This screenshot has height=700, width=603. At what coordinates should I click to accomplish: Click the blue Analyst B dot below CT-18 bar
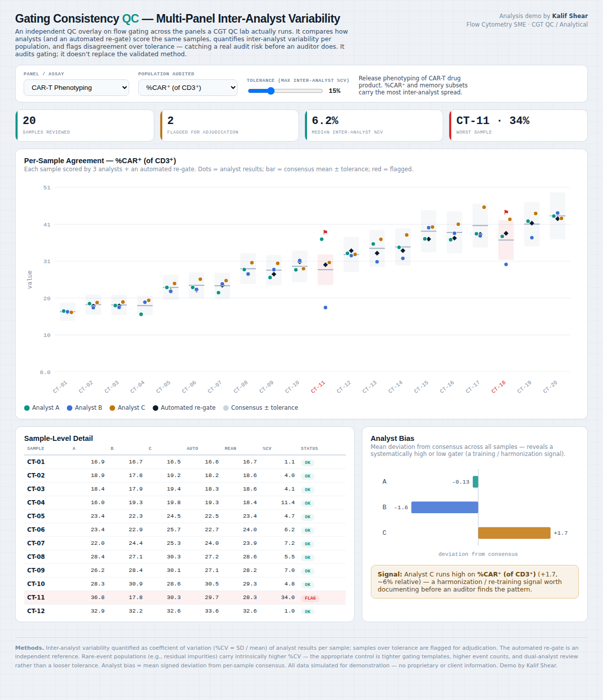point(506,264)
